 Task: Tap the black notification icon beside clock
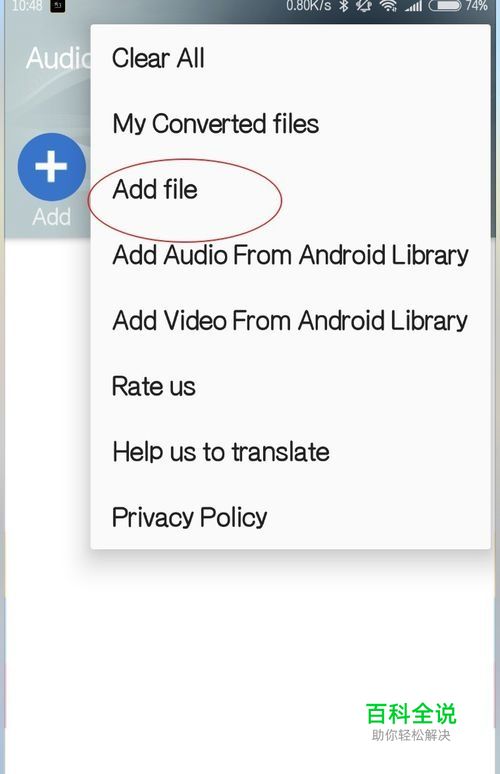[58, 5]
